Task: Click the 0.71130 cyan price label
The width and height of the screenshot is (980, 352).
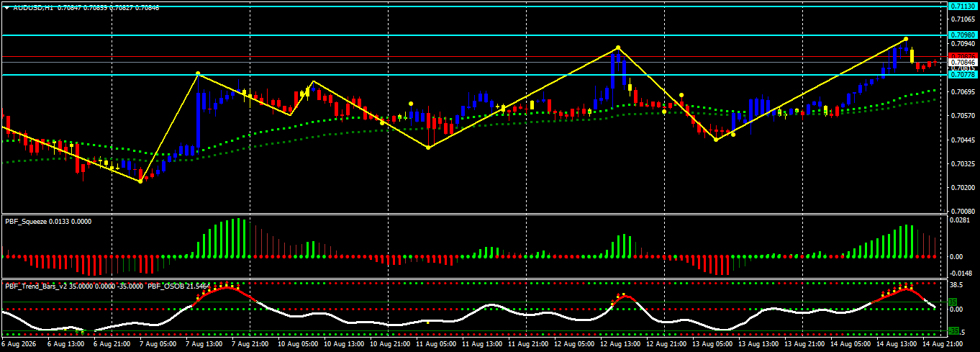Action: tap(962, 6)
